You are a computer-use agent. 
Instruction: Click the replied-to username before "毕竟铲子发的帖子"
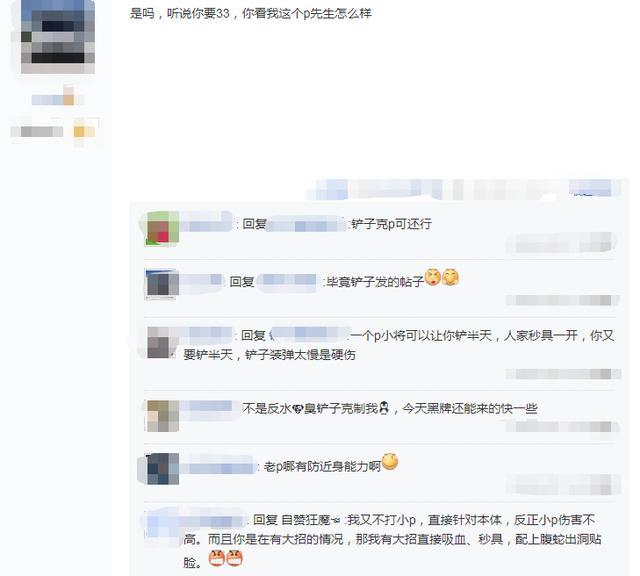pos(289,282)
